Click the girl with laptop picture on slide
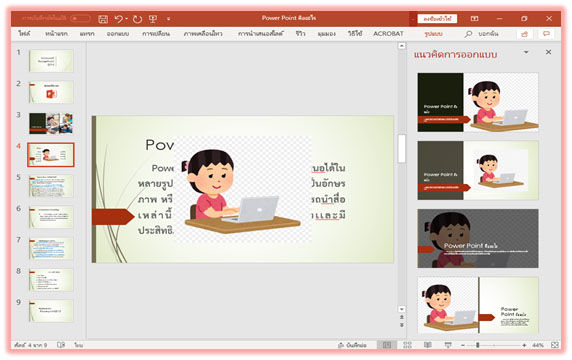This screenshot has width=572, height=360. click(243, 190)
